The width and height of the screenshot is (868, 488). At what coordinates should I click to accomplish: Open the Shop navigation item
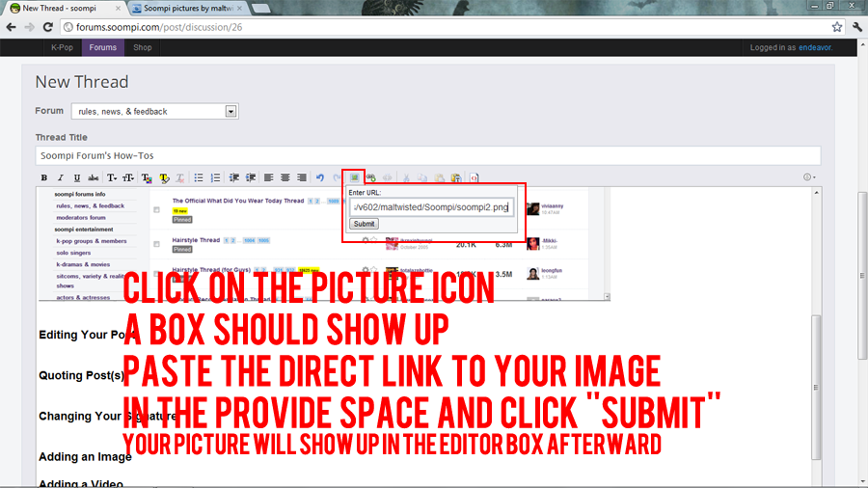(x=143, y=47)
